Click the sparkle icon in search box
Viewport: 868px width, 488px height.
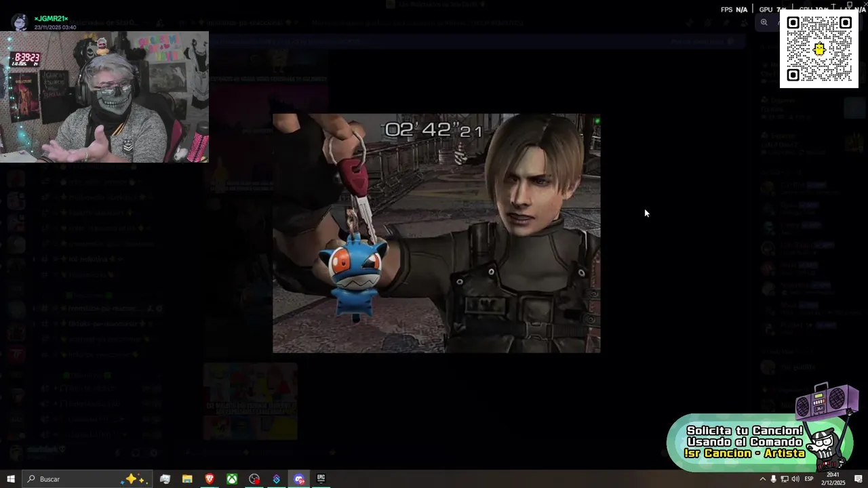(x=134, y=479)
